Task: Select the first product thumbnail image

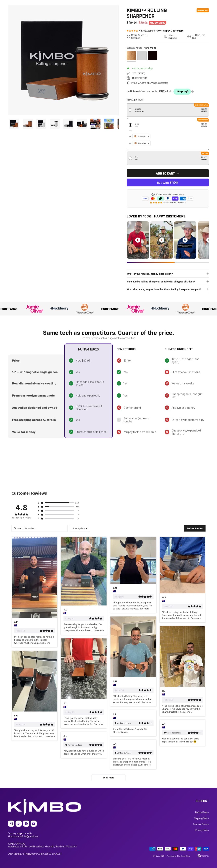Action: [x=14, y=124]
